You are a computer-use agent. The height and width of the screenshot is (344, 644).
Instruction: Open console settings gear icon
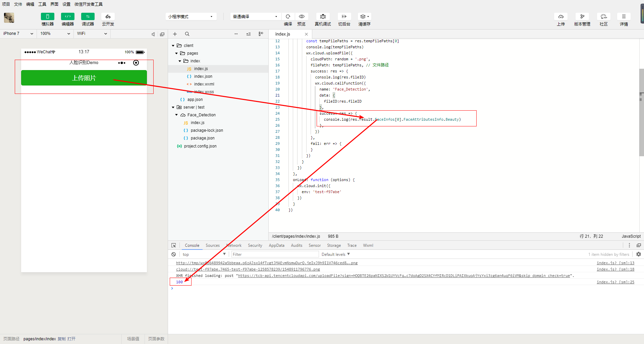point(639,254)
